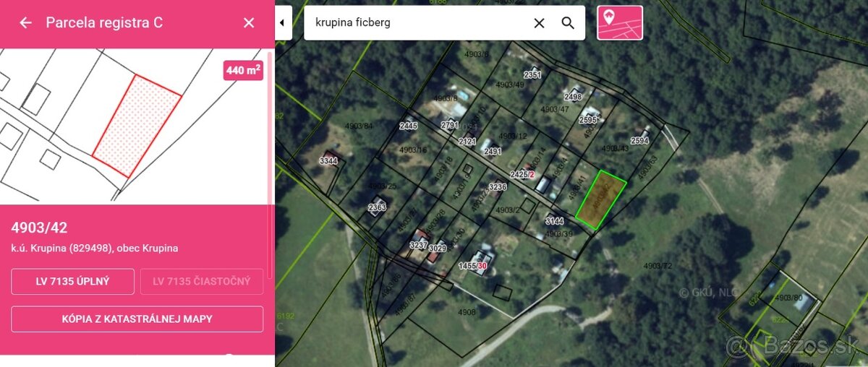Click the magnifier search icon
This screenshot has width=868, height=367.
pyautogui.click(x=568, y=23)
